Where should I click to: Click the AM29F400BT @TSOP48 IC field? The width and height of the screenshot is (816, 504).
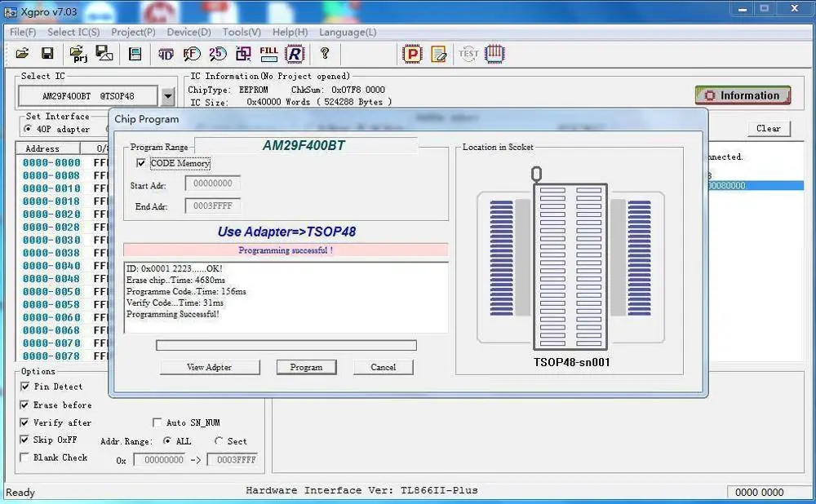pos(88,96)
